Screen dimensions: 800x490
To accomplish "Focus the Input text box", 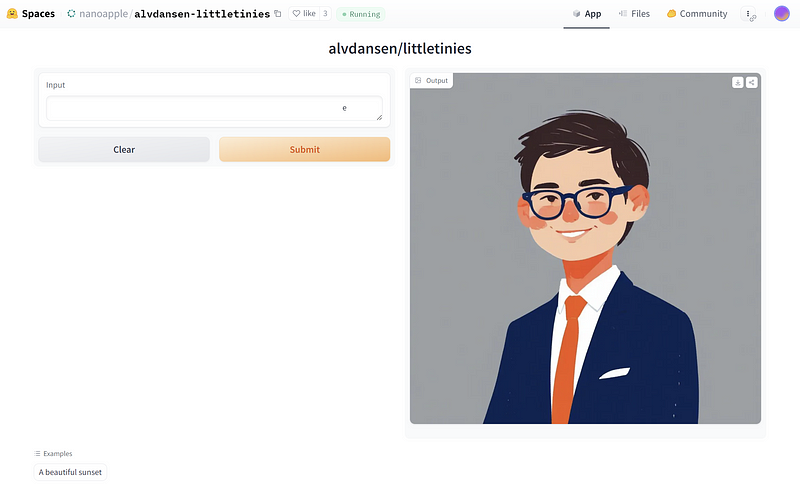I will click(x=214, y=108).
